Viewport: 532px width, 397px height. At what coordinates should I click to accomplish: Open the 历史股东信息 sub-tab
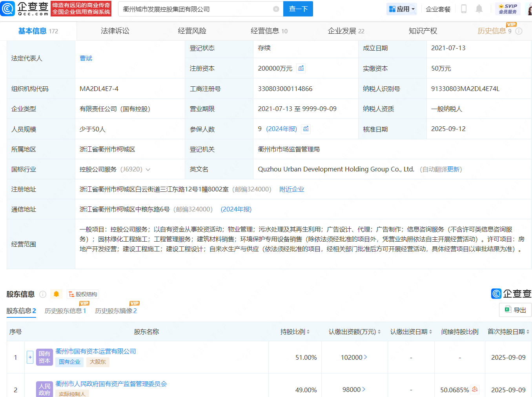[x=65, y=311]
